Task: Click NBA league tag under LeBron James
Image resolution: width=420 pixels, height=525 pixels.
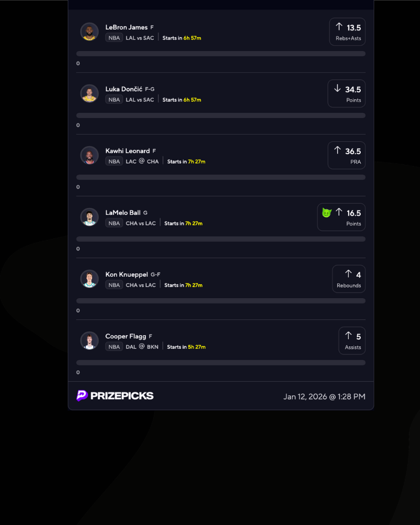Action: pos(114,38)
